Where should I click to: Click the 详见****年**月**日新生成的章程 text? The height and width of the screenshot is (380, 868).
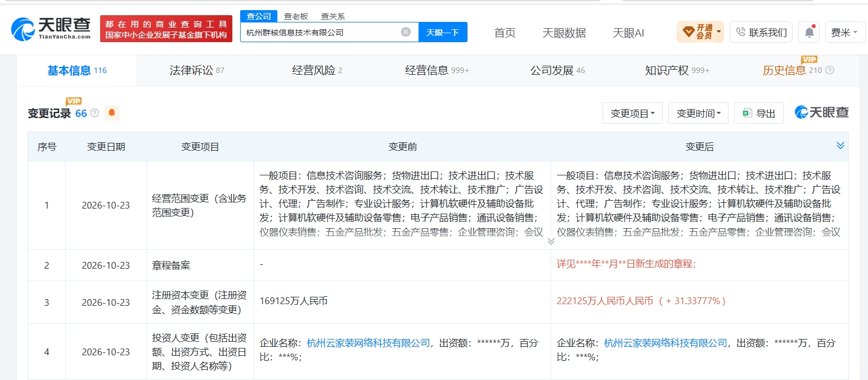pyautogui.click(x=627, y=265)
